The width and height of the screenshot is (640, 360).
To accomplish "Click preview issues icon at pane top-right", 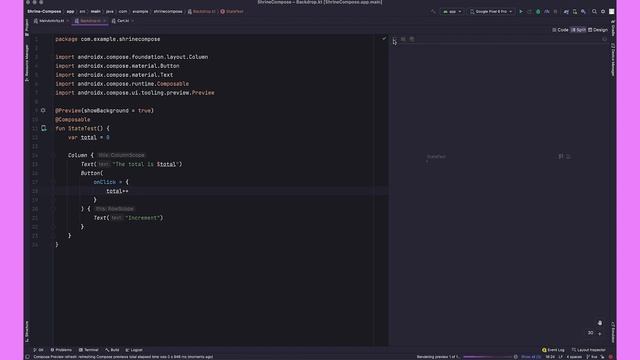I will point(604,39).
